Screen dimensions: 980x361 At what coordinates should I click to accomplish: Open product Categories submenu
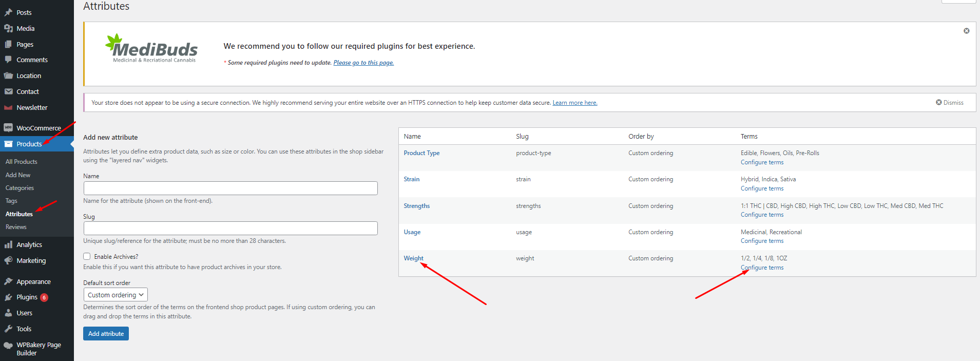point(20,188)
